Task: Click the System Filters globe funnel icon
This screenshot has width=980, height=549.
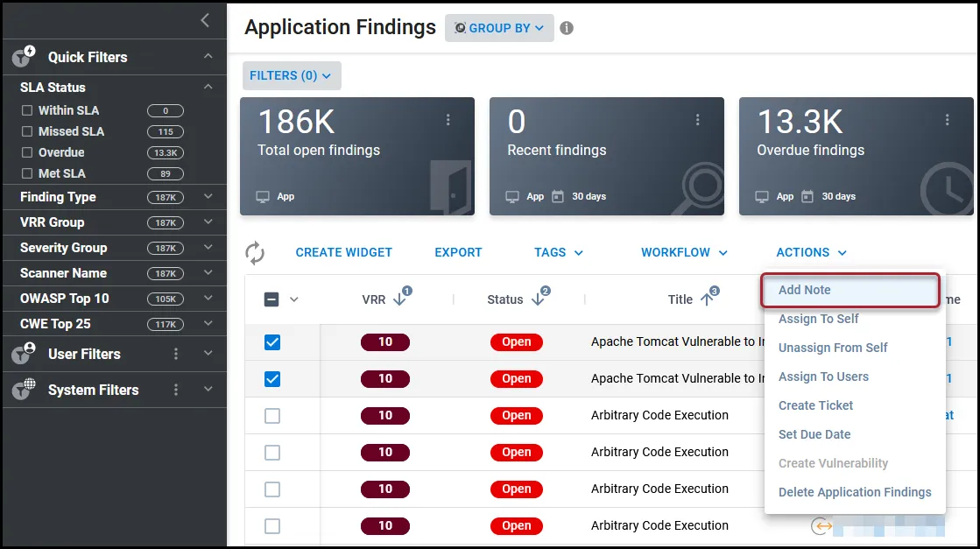Action: (x=24, y=389)
